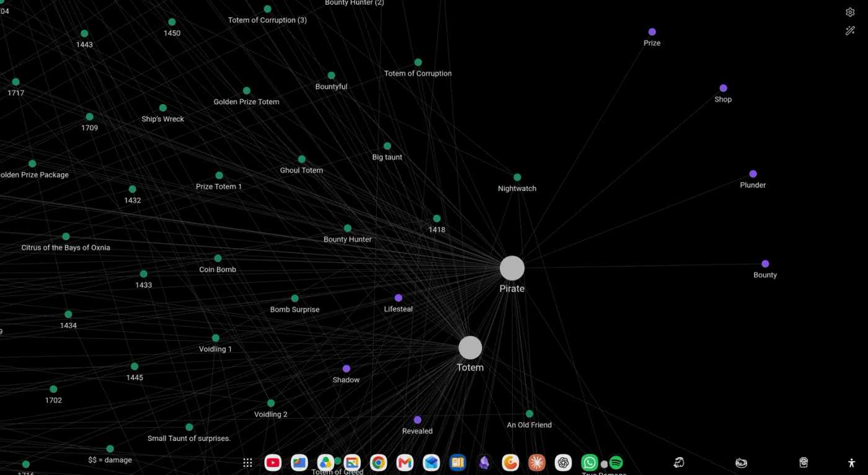Launch the orange starburst Claude app
868x475 pixels.
(x=537, y=463)
